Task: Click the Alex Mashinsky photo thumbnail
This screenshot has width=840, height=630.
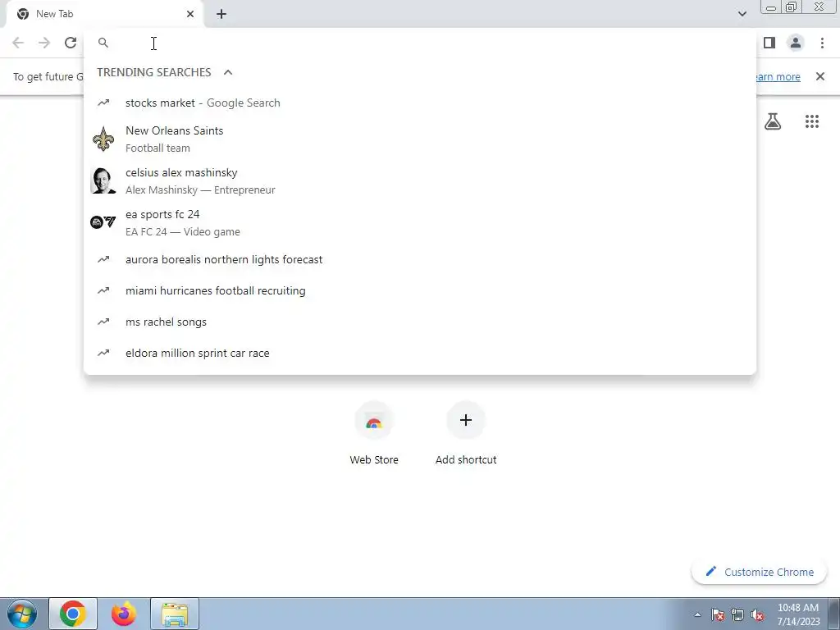Action: tap(103, 180)
